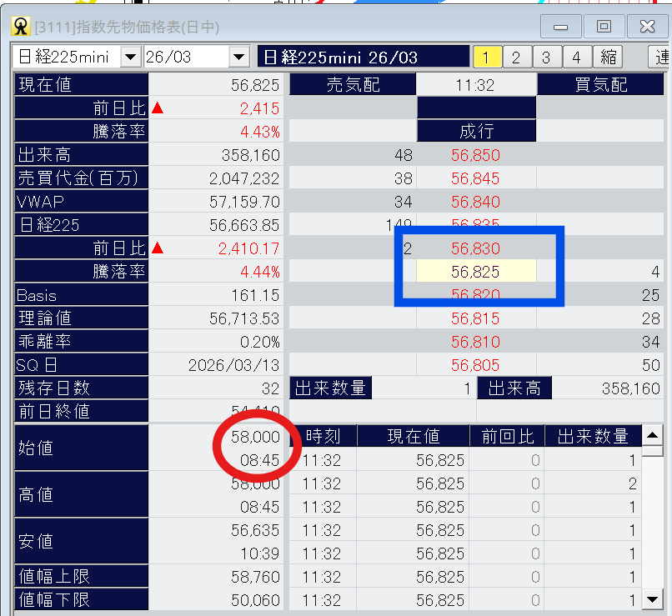Select page tab 1

pos(487,57)
